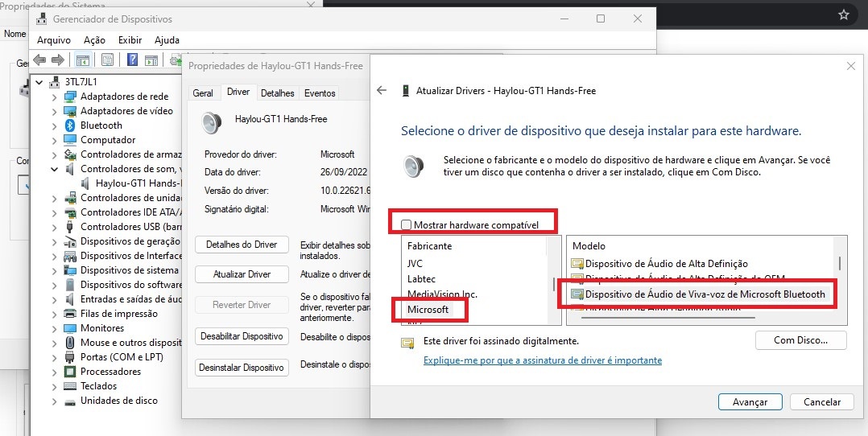868x436 pixels.
Task: Click the Dispositivos de sistema icon
Action: click(70, 270)
